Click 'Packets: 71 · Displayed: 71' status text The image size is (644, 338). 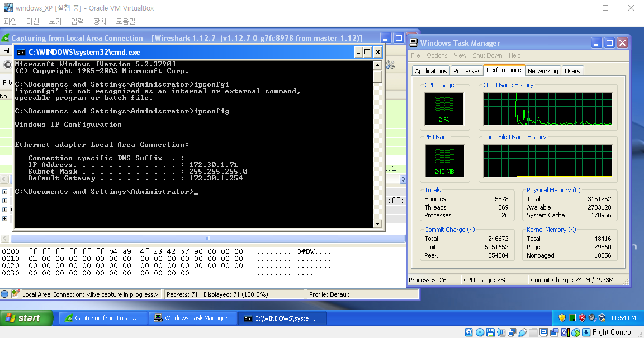pos(217,294)
